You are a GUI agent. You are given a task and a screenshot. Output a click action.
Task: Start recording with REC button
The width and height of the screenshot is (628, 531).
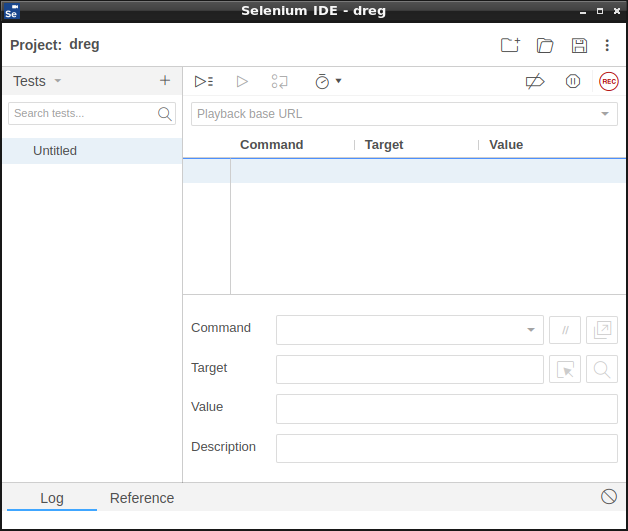[x=609, y=81]
